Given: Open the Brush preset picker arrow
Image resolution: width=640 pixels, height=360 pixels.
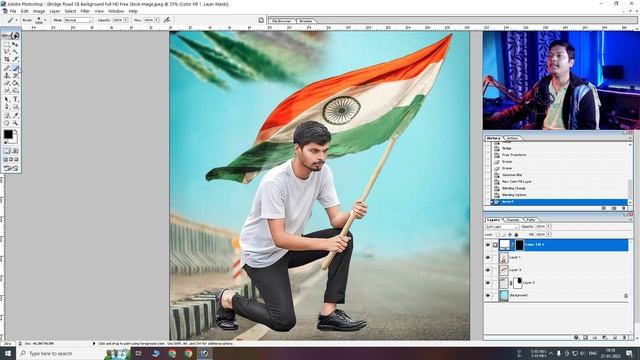Looking at the screenshot, I should pyautogui.click(x=45, y=20).
